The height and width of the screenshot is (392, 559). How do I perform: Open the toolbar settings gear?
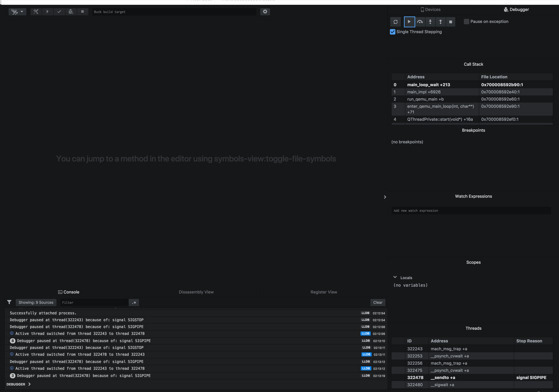[265, 11]
